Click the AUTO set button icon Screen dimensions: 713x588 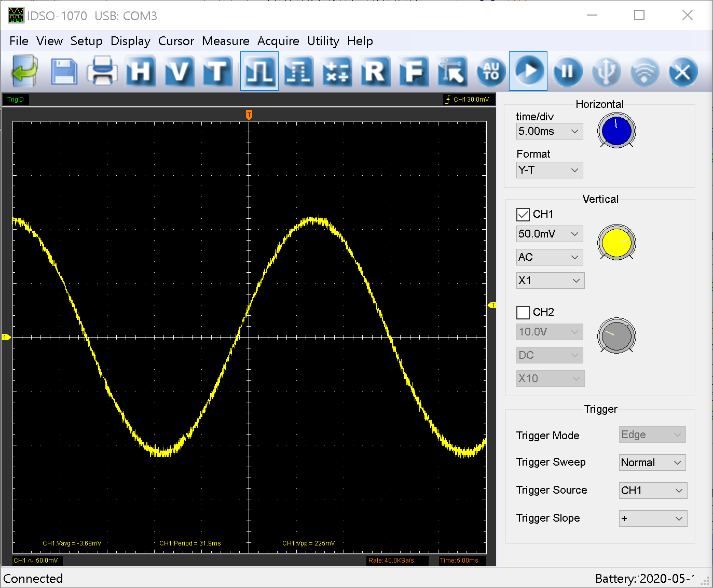[491, 71]
